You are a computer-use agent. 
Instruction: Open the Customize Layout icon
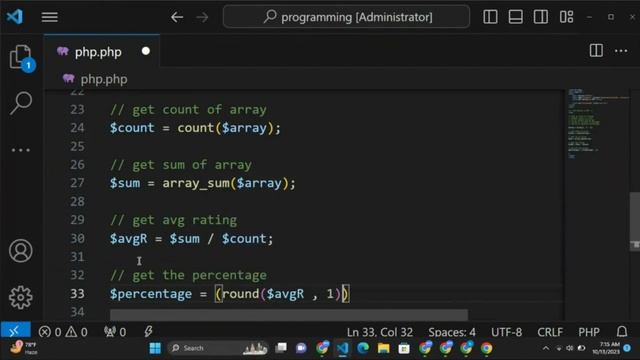coord(566,17)
